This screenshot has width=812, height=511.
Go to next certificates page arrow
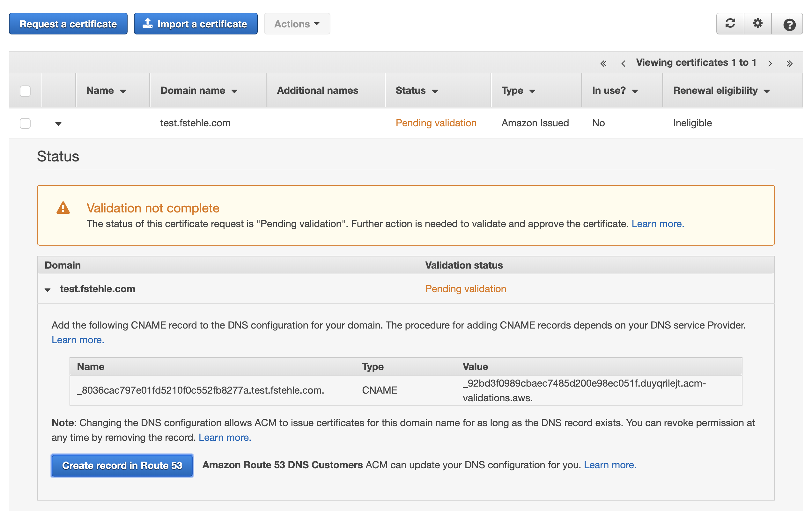tap(770, 63)
